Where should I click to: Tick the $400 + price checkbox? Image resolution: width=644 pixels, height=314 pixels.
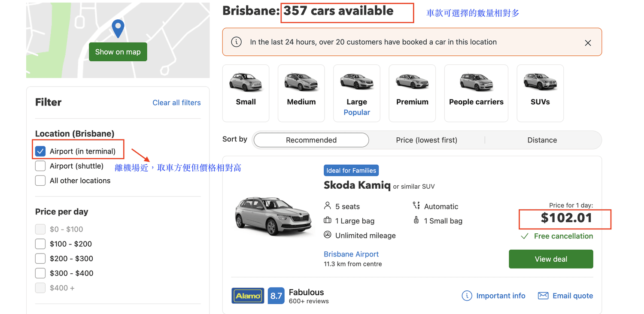click(40, 288)
